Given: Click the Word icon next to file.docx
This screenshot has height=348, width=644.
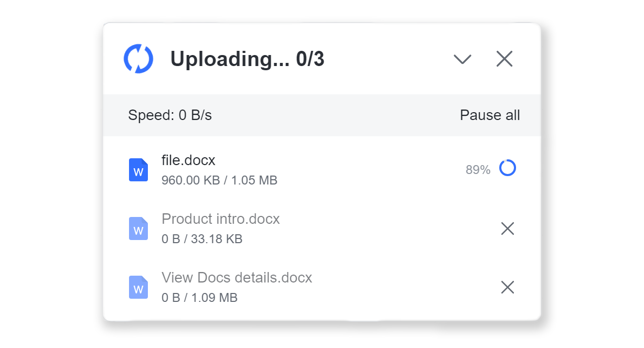Looking at the screenshot, I should [138, 170].
